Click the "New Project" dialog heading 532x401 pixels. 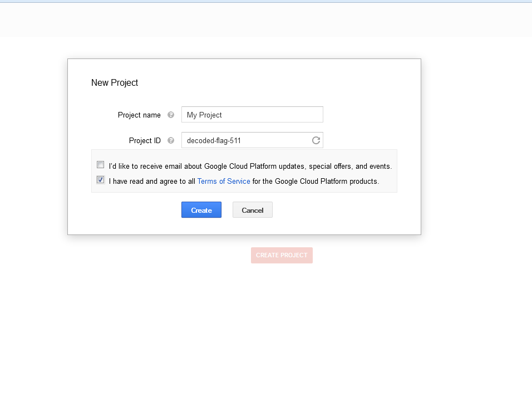(115, 82)
